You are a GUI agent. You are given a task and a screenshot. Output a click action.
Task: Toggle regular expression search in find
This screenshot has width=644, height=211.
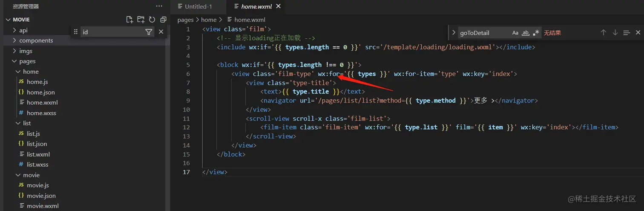pyautogui.click(x=536, y=33)
